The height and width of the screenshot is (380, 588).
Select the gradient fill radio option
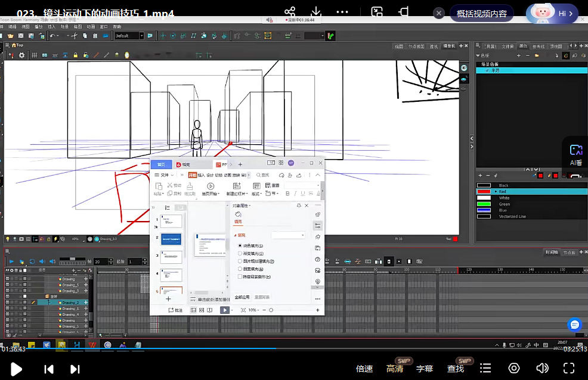(x=240, y=253)
